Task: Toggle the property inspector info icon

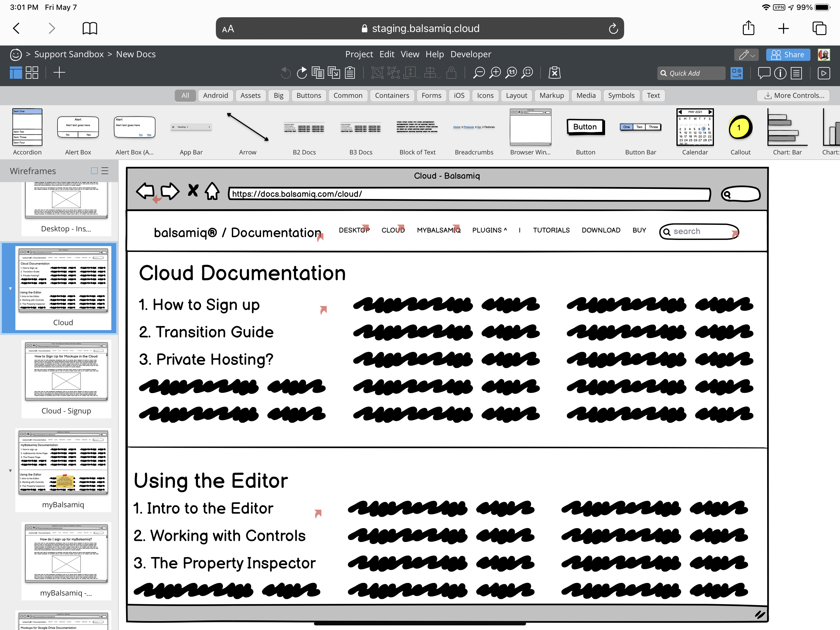Action: (x=780, y=73)
